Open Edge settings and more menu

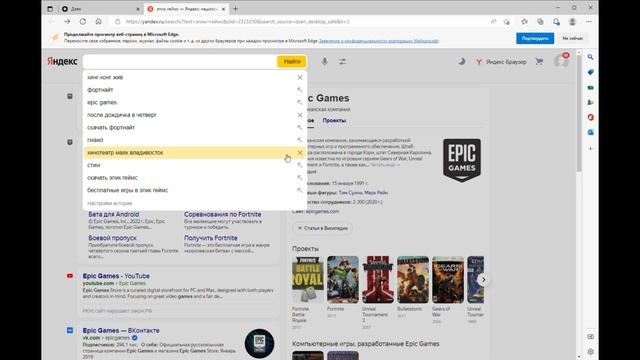(x=589, y=22)
